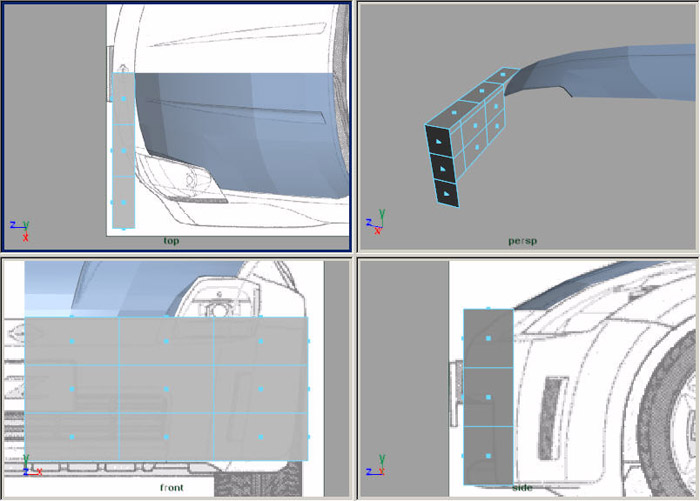Pick bottom-right face center dot in front view

(x=260, y=437)
